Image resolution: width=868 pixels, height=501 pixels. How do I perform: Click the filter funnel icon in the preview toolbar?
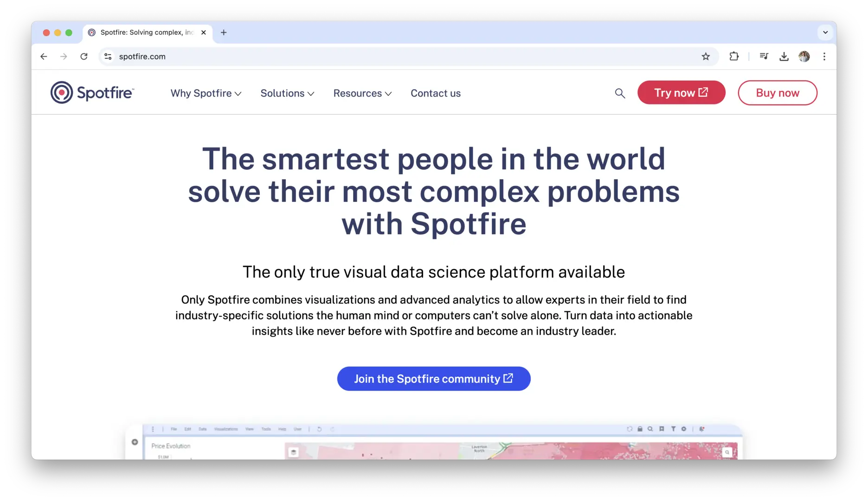[x=673, y=429]
